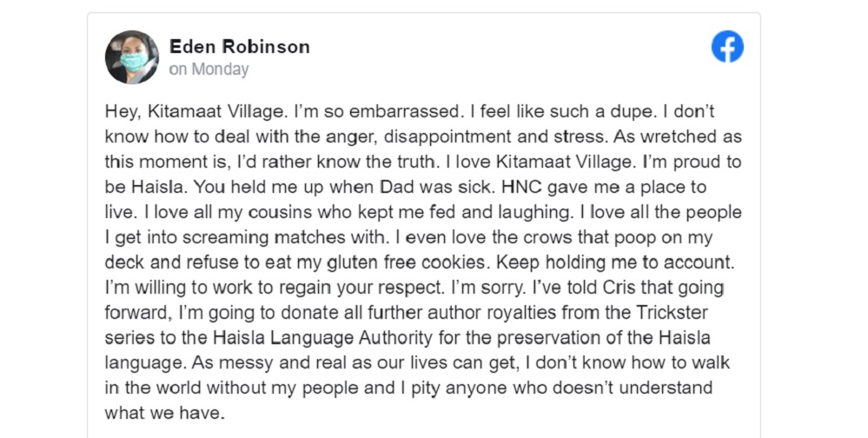
Task: Open the Facebook logo icon
Action: pyautogui.click(x=727, y=47)
